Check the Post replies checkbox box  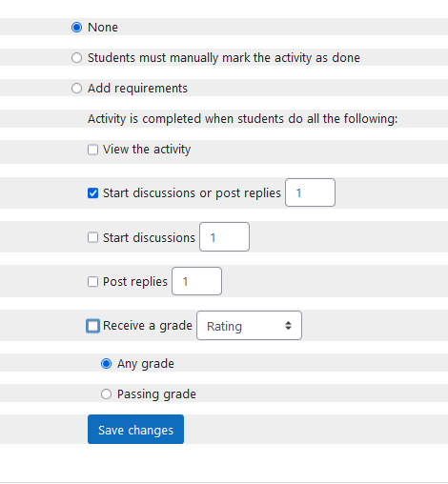(x=92, y=282)
